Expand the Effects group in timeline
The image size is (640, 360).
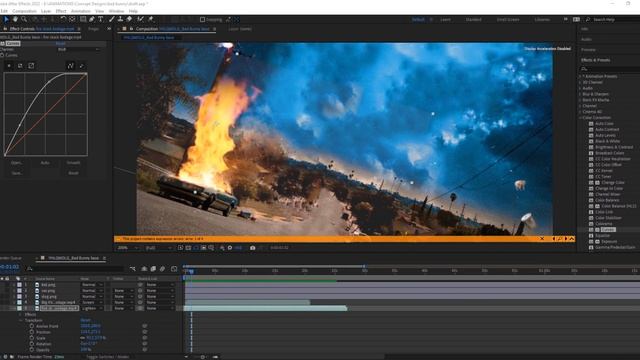21,314
